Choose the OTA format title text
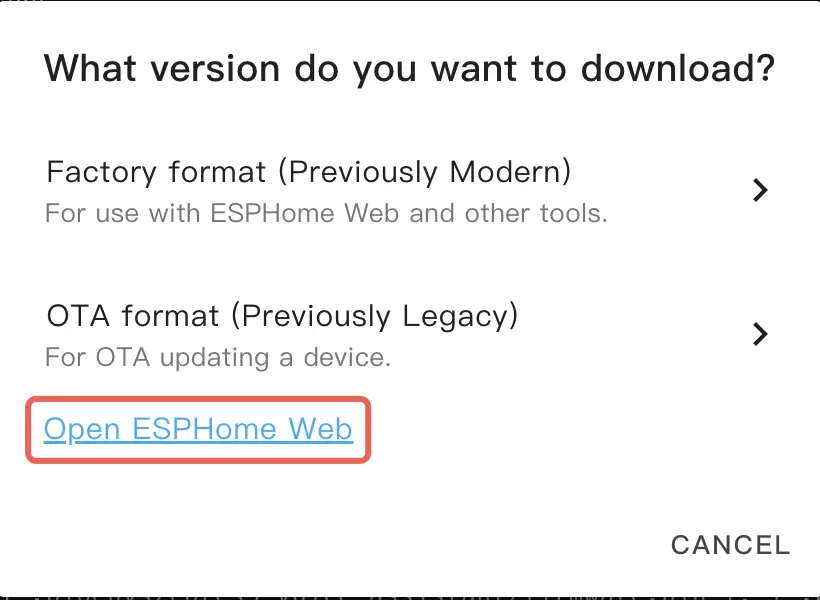This screenshot has height=600, width=820. coord(282,316)
